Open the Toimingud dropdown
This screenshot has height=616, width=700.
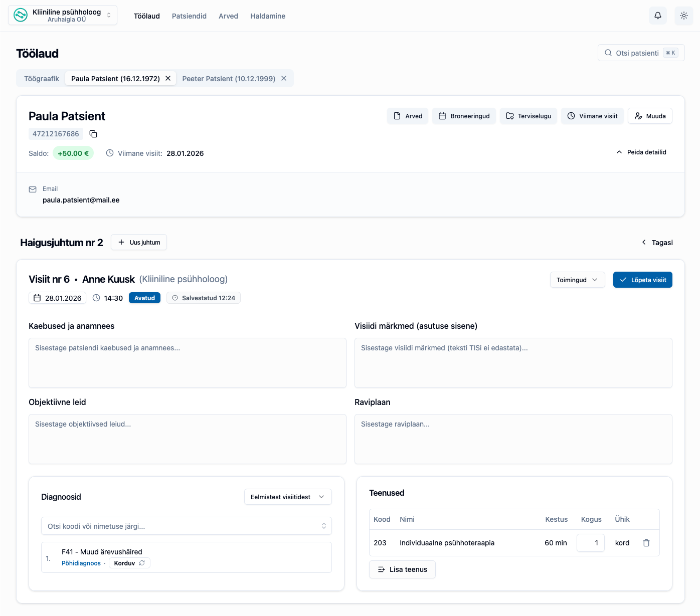click(x=577, y=280)
